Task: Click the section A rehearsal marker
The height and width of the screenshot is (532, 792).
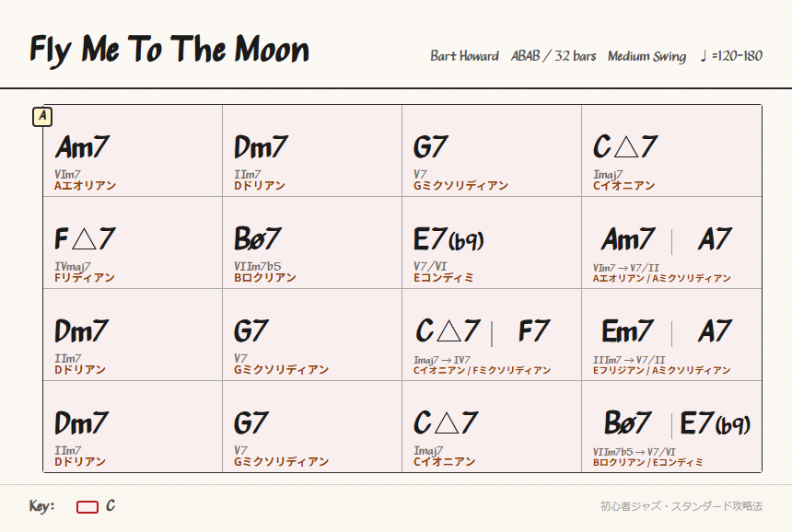Action: point(42,117)
